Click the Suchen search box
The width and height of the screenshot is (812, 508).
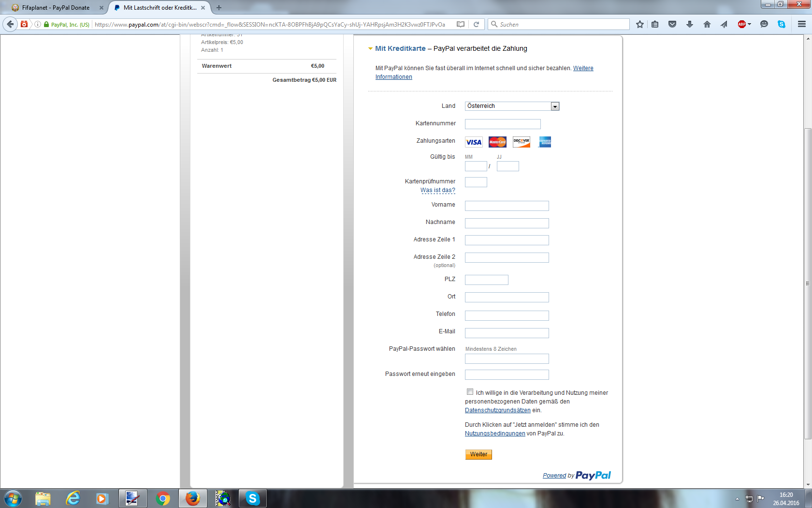click(x=559, y=24)
